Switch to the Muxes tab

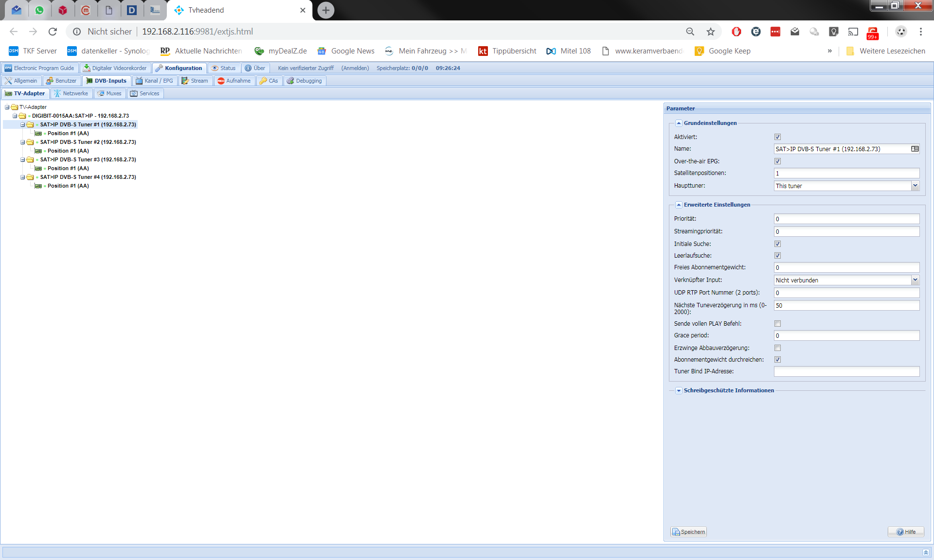tap(109, 93)
